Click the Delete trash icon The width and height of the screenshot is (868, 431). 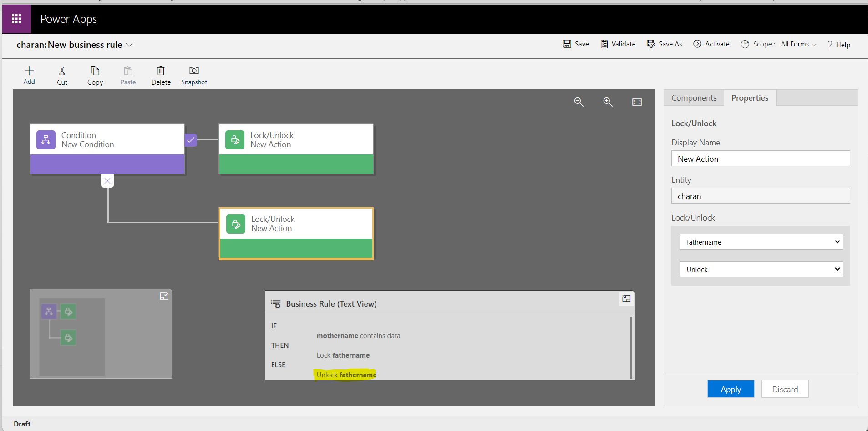[161, 71]
